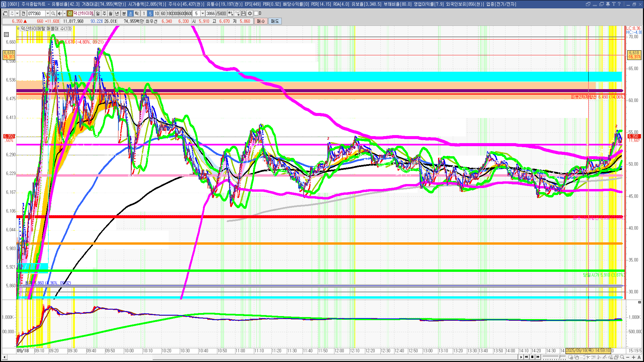This screenshot has width=644, height=362.
Task: Click the 매도 sell button
Action: [x=275, y=21]
